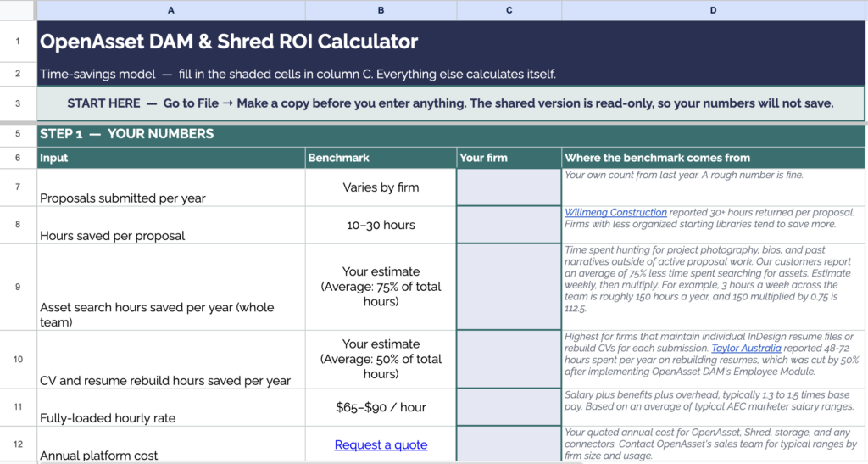Select the Proposals submitted per year cell
The image size is (868, 464).
click(171, 187)
